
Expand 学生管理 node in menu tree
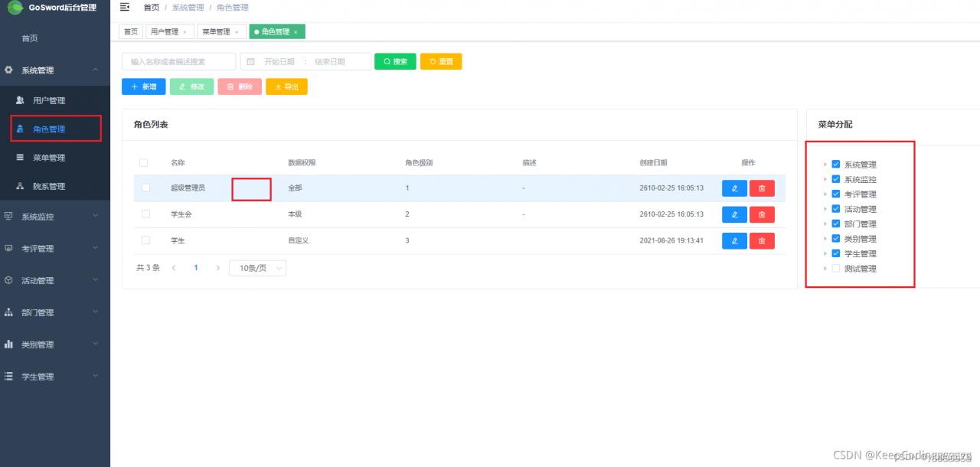pos(825,253)
